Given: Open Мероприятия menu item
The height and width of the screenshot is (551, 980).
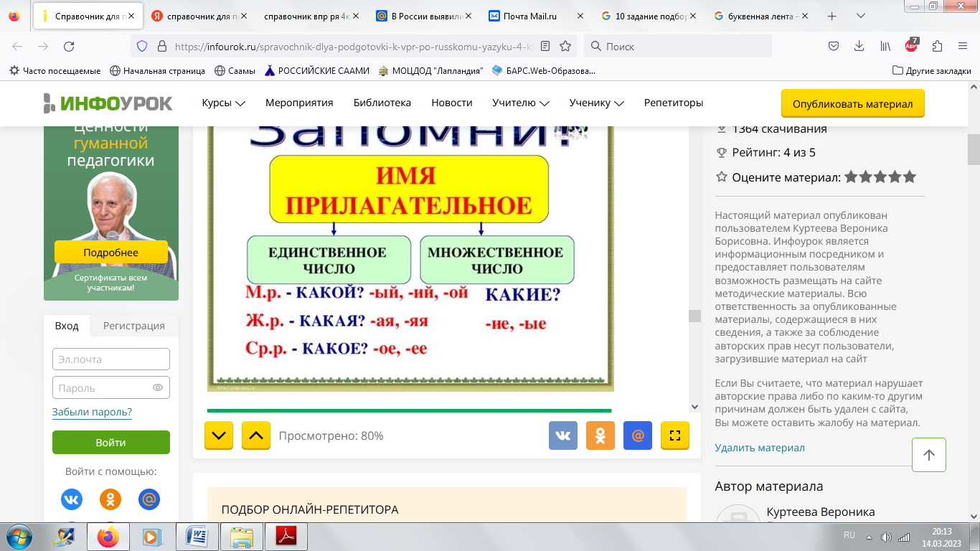Looking at the screenshot, I should pos(299,103).
